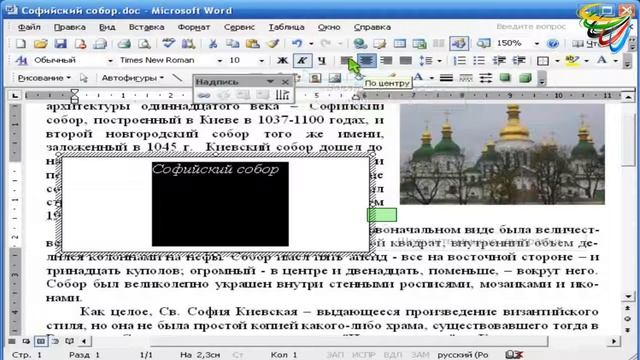
Task: Save the document with the floppy icon
Action: (x=60, y=43)
